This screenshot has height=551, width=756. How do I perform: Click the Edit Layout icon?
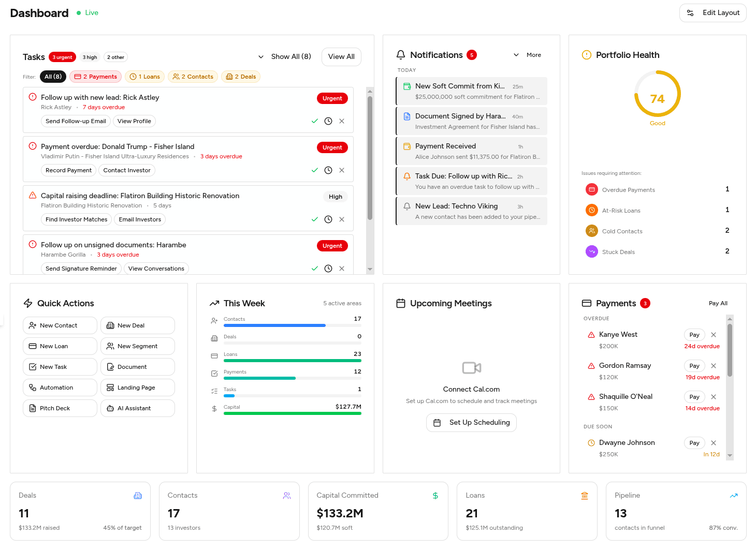690,12
